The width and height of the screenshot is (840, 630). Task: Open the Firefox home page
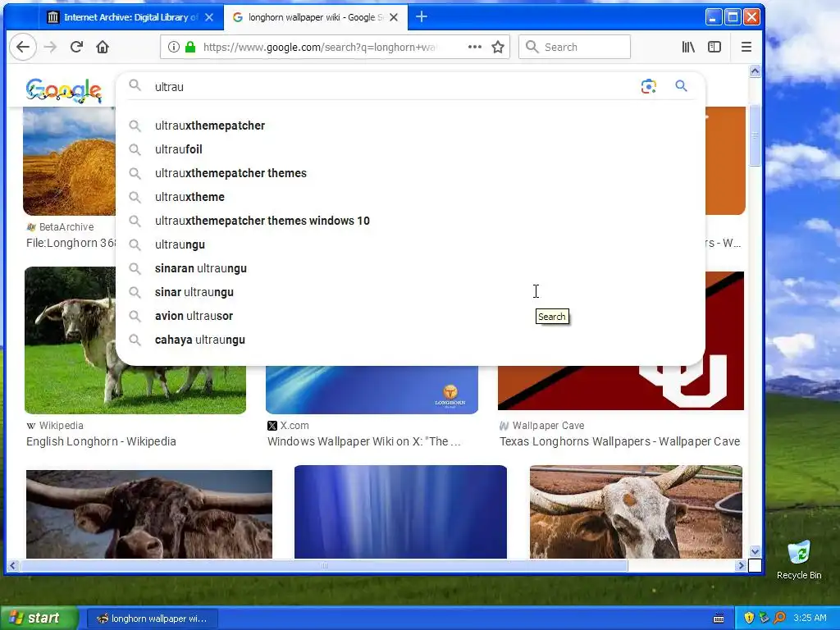[103, 47]
